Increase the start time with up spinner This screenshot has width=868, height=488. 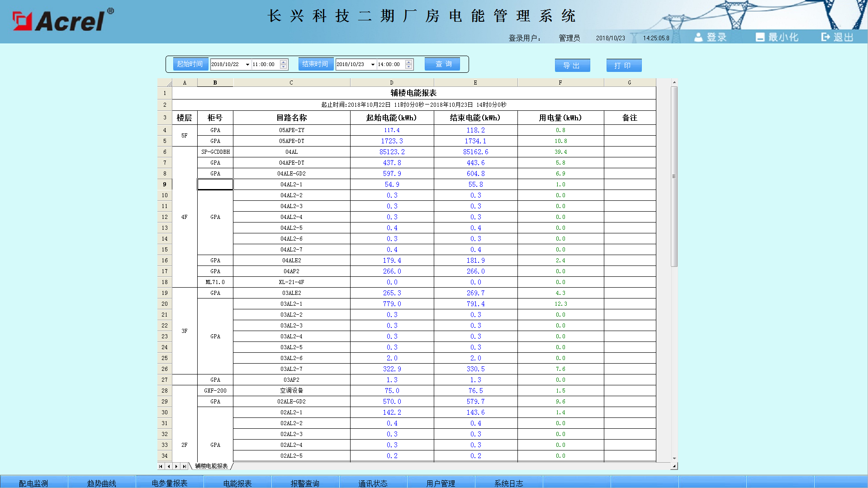point(284,62)
